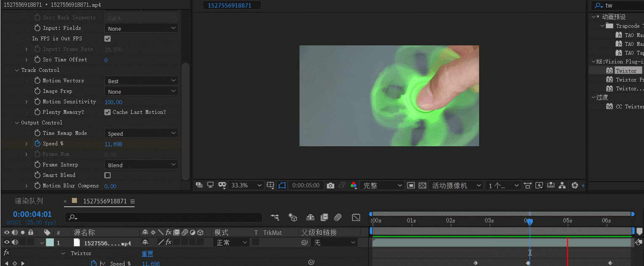Toggle the layer fx effects switch
The width and height of the screenshot is (644, 266).
tap(168, 242)
